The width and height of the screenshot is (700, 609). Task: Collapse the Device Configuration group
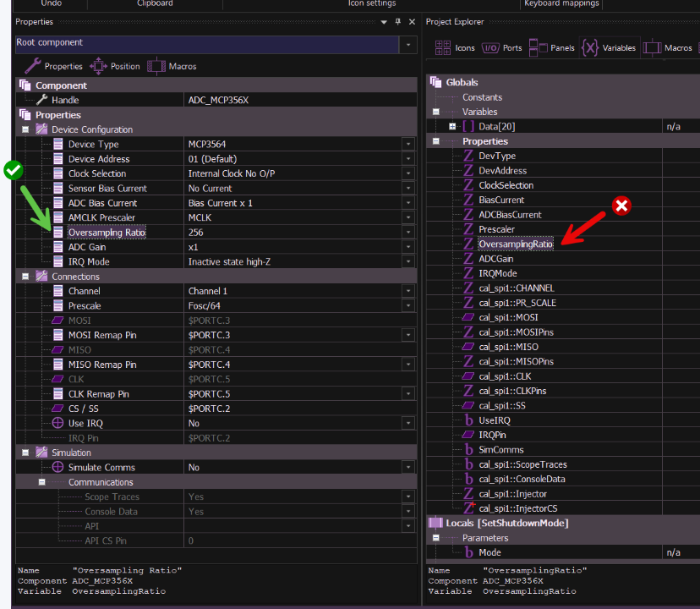point(25,129)
